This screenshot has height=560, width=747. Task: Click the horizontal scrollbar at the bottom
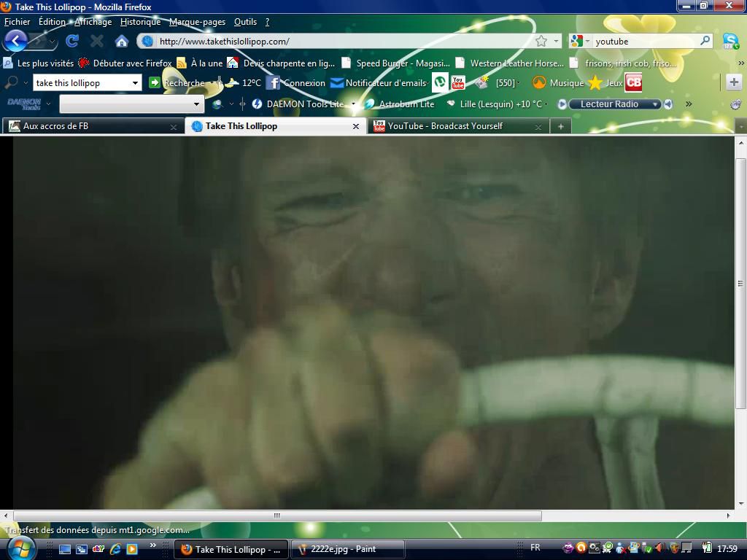277,516
